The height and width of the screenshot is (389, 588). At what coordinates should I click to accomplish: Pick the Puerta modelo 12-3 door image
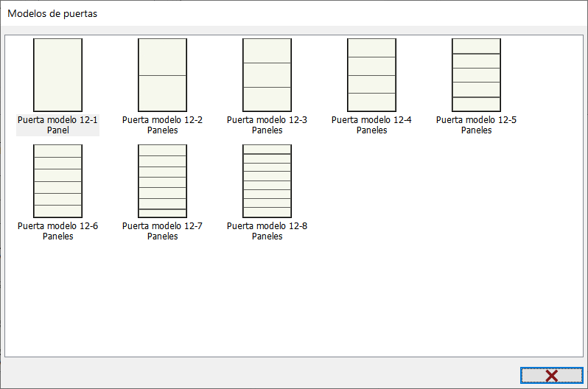point(267,75)
